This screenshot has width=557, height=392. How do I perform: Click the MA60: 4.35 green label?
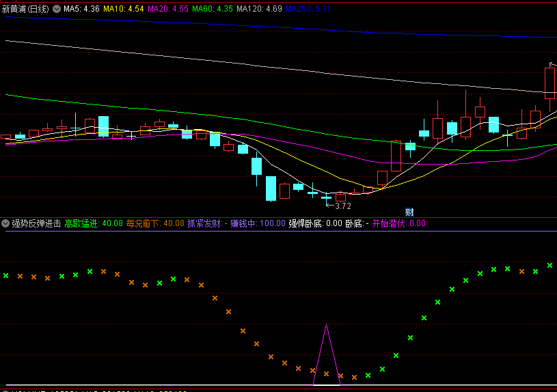click(213, 9)
